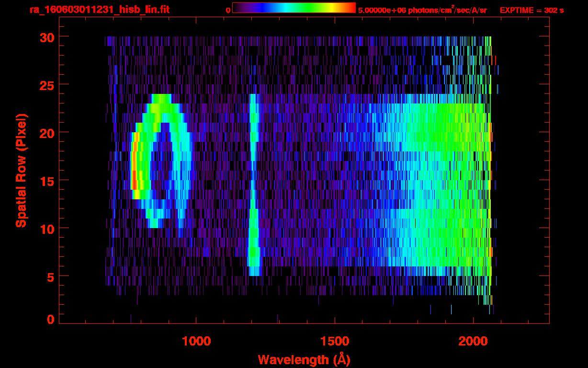Click the Spatial Row (Pixel) axis label
Viewport: 588px width, 368px height.
[x=21, y=170]
